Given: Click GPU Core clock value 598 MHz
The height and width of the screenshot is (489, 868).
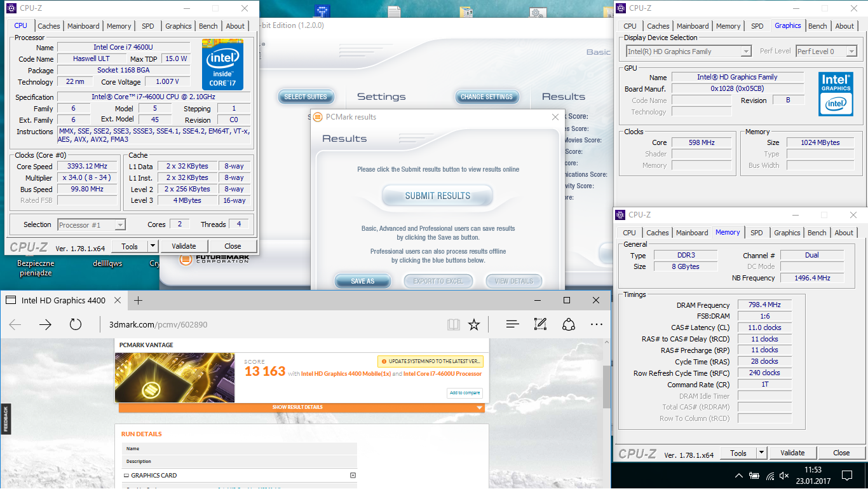Looking at the screenshot, I should pyautogui.click(x=702, y=143).
